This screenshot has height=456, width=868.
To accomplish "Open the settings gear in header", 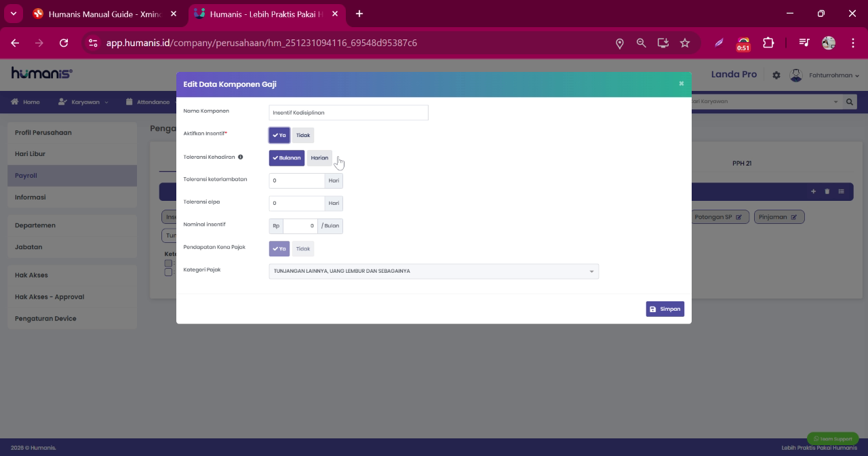I will [x=776, y=75].
